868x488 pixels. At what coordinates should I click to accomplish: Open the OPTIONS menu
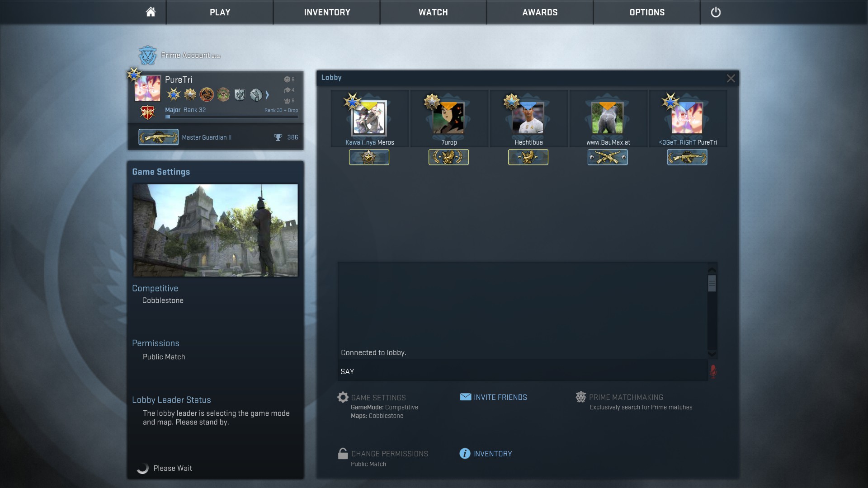[646, 12]
